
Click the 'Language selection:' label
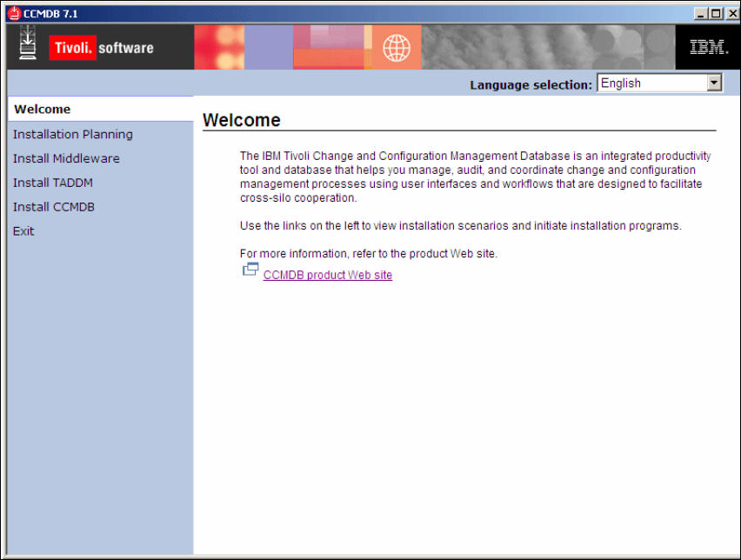point(531,85)
